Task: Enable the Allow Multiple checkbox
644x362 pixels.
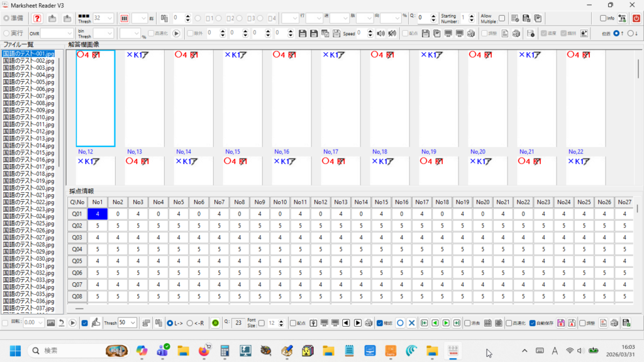Action: [502, 18]
